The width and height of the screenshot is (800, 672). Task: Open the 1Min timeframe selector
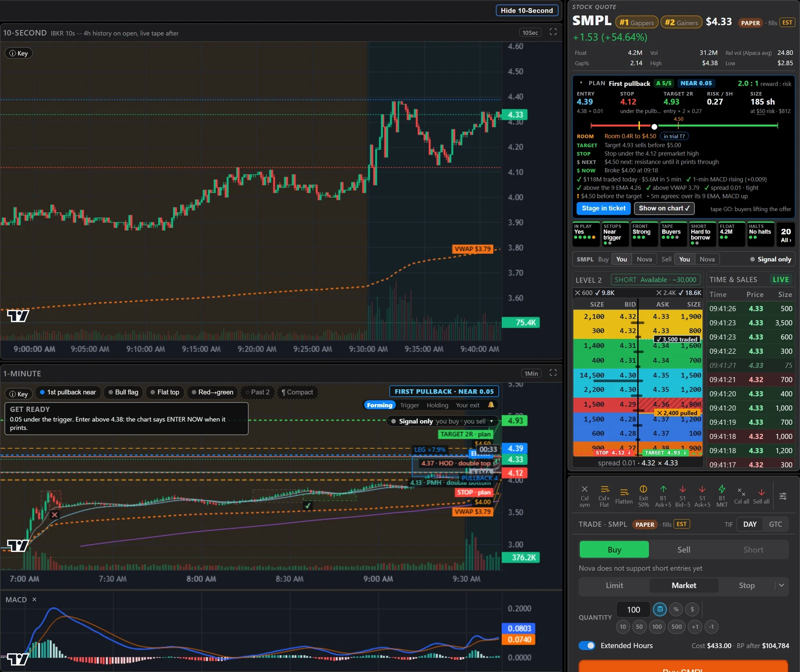tap(531, 374)
